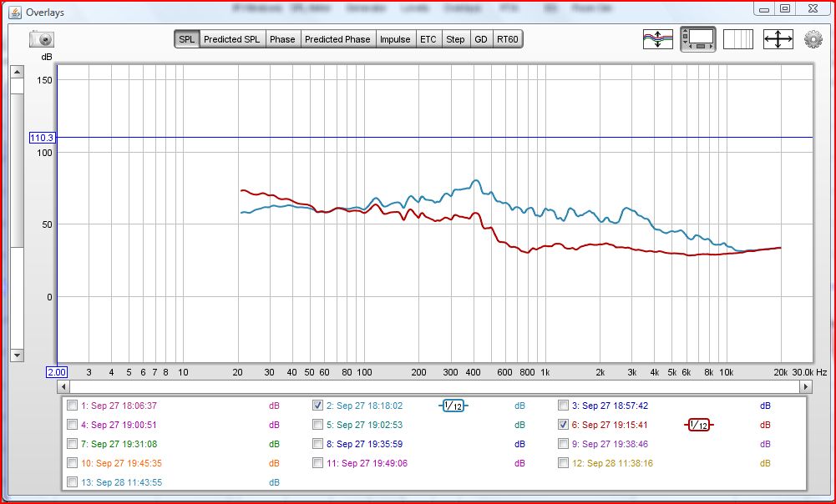The image size is (836, 504).
Task: Enable measurement 9: Sep 27 19:38:46
Action: [x=563, y=444]
